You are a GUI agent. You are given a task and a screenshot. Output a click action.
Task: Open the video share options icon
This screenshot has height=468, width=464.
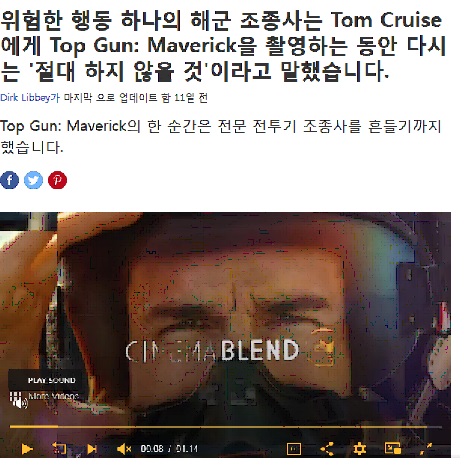pyautogui.click(x=327, y=449)
